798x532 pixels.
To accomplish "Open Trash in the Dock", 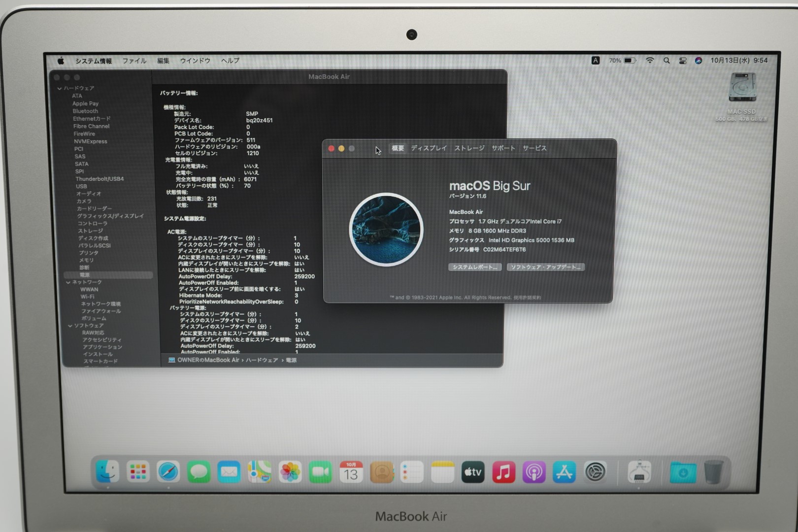I will point(713,472).
